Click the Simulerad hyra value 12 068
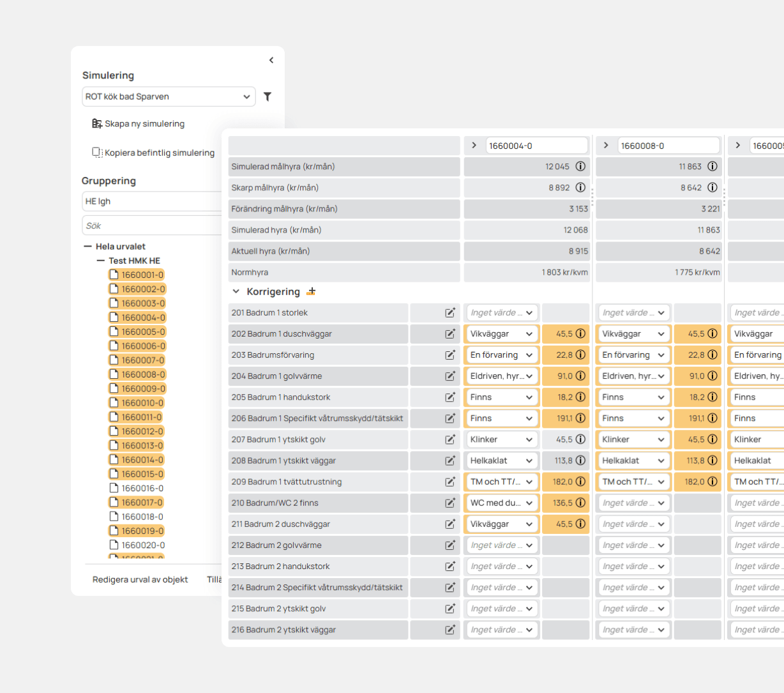 coord(575,230)
